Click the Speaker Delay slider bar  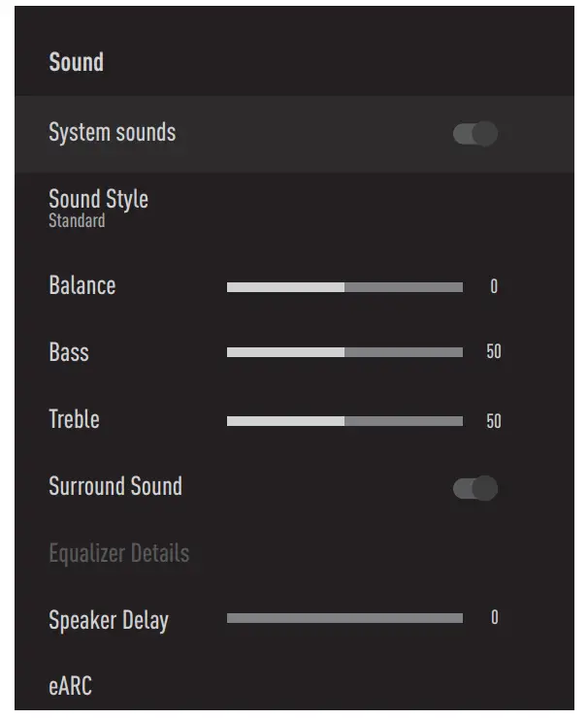coord(344,618)
